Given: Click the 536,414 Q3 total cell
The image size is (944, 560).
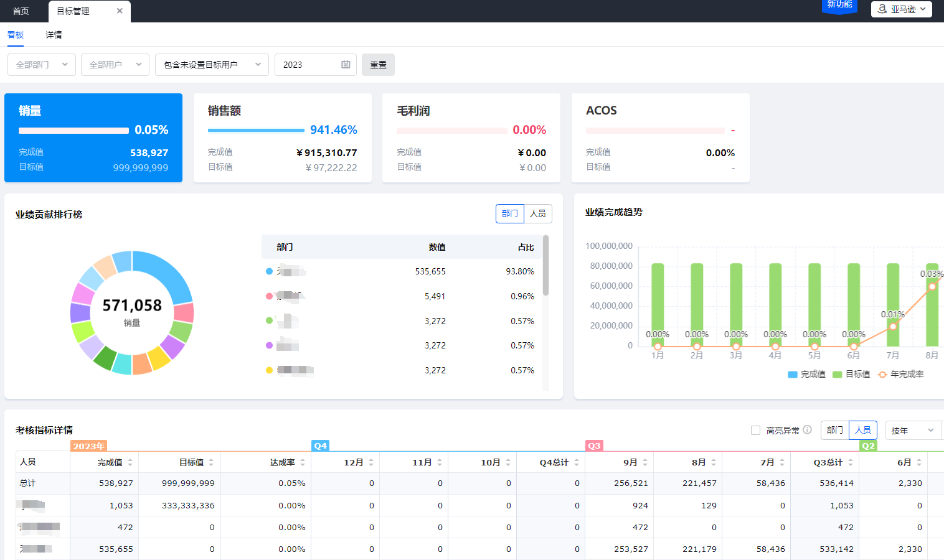Looking at the screenshot, I should tap(836, 483).
